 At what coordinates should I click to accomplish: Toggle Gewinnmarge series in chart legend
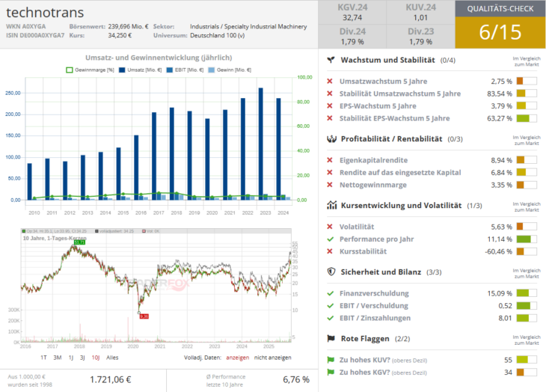coord(89,70)
